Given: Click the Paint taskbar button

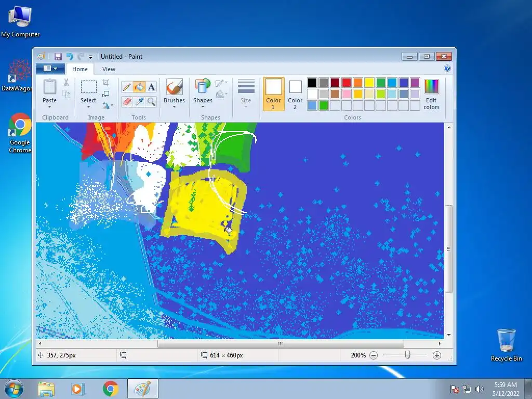Looking at the screenshot, I should tap(142, 389).
